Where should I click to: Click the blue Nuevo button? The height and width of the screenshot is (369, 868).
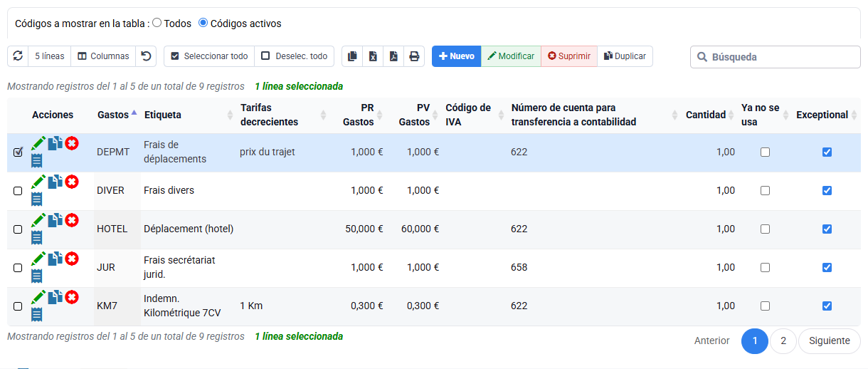457,56
